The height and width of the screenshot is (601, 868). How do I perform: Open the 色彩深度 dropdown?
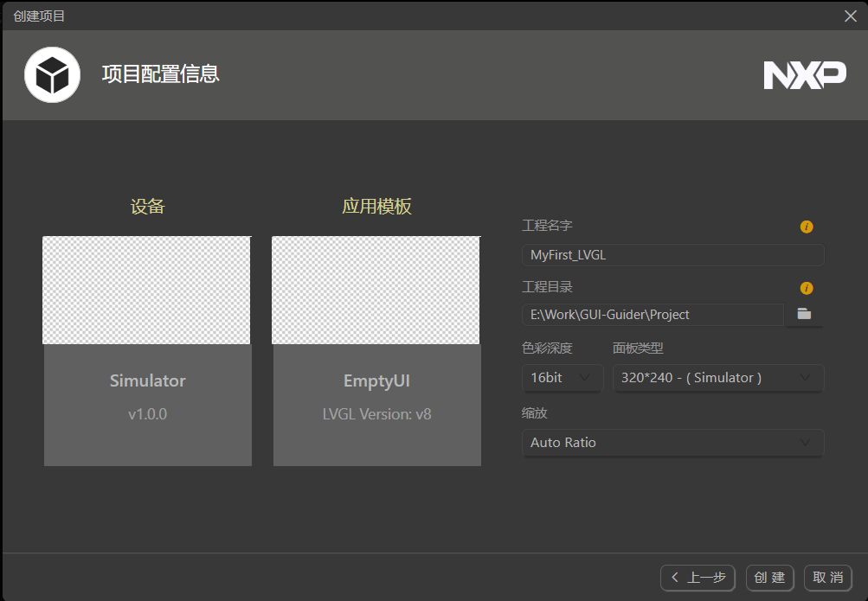click(562, 378)
